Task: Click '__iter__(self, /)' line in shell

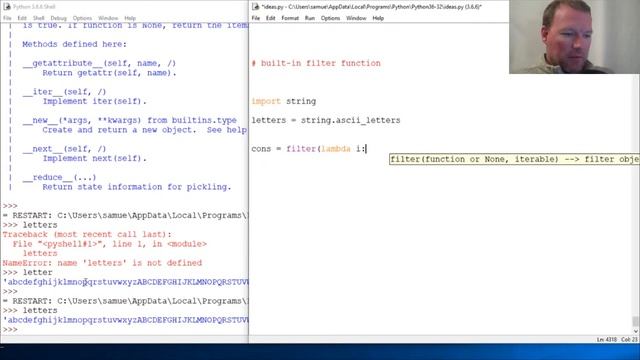Action: 64,92
